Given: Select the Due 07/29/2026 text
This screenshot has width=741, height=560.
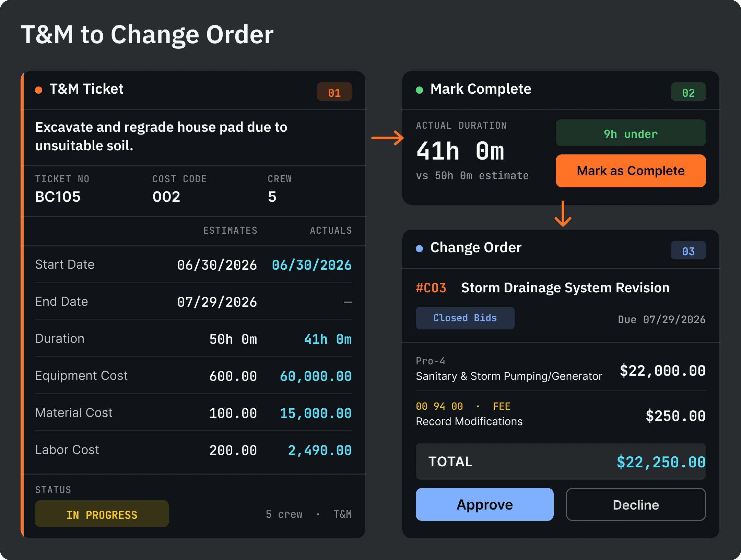Looking at the screenshot, I should click(x=662, y=320).
